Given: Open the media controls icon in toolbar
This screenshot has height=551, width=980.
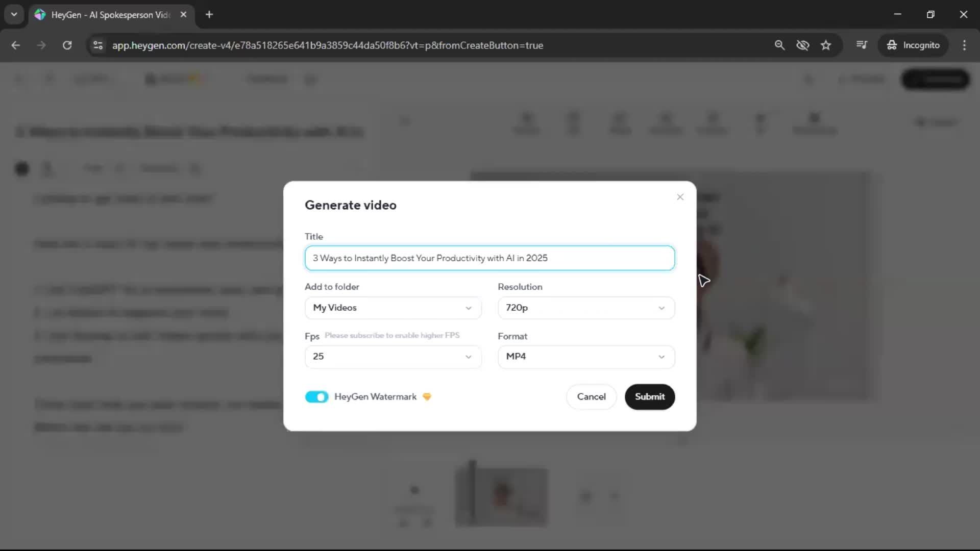Looking at the screenshot, I should 862,45.
